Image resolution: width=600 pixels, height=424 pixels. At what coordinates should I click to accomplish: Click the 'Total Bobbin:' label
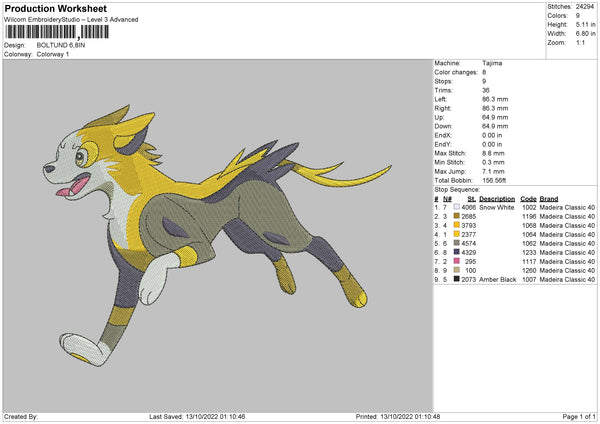tap(453, 180)
